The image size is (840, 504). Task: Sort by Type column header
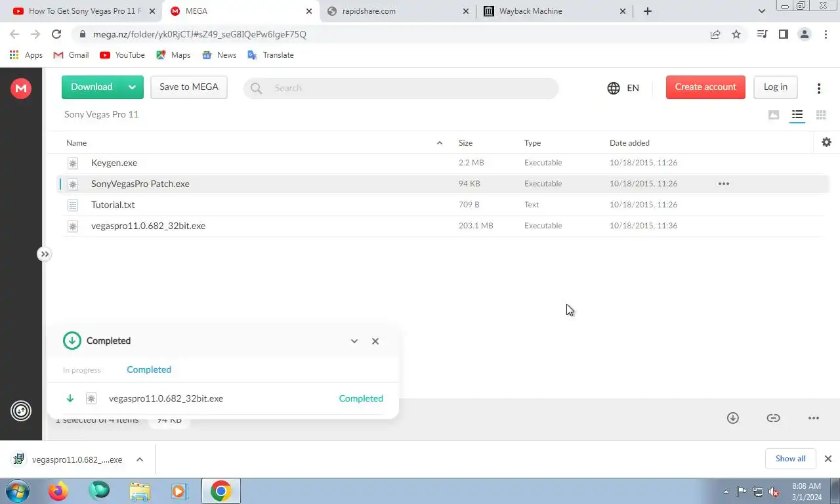(x=532, y=143)
